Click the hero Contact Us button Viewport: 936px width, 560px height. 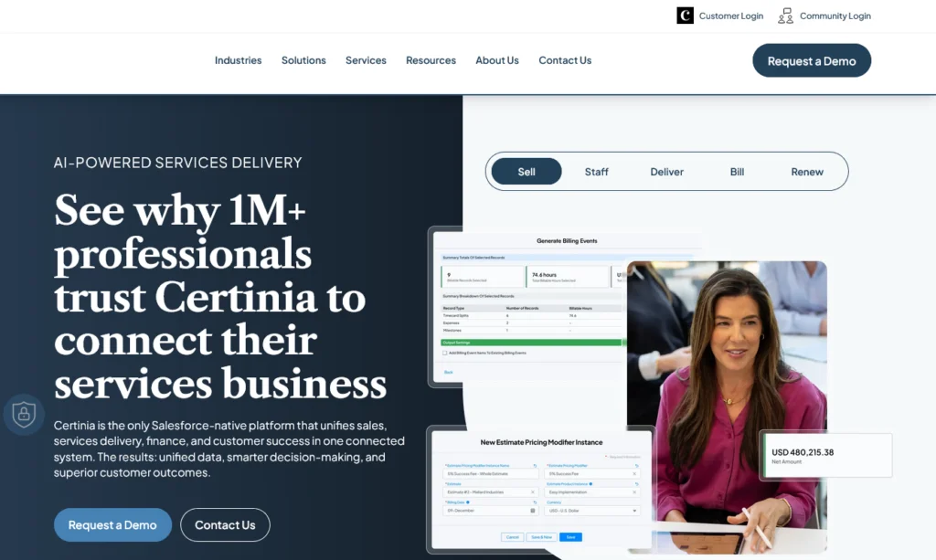click(225, 524)
